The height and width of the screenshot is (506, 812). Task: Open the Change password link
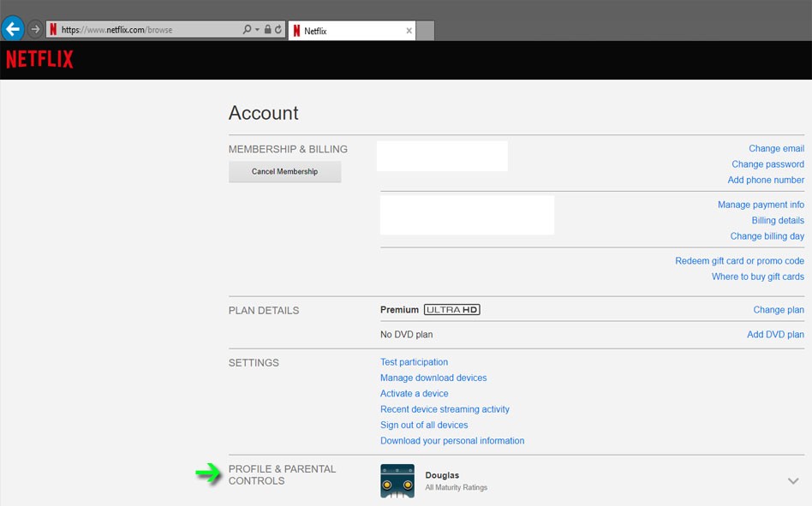767,164
